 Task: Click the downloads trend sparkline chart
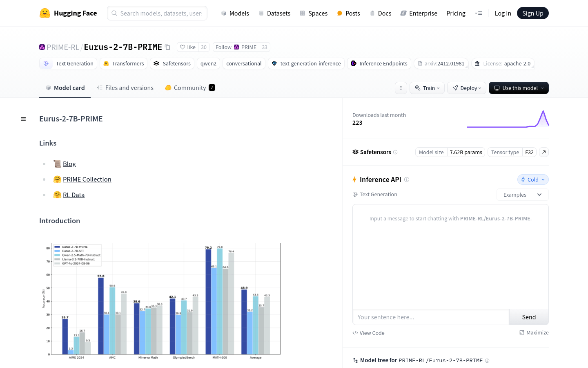coord(508,119)
